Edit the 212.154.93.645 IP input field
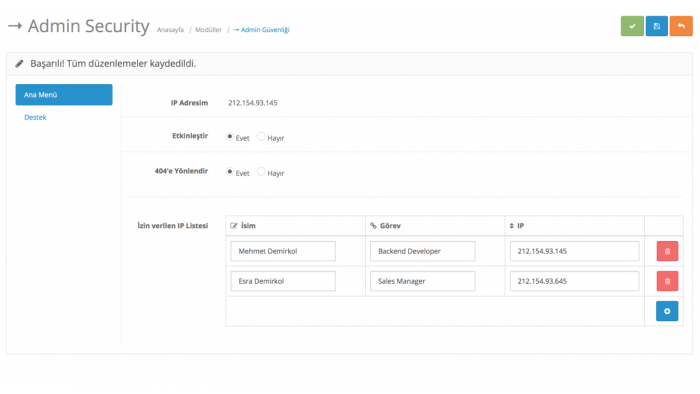The image size is (700, 394). (x=574, y=281)
